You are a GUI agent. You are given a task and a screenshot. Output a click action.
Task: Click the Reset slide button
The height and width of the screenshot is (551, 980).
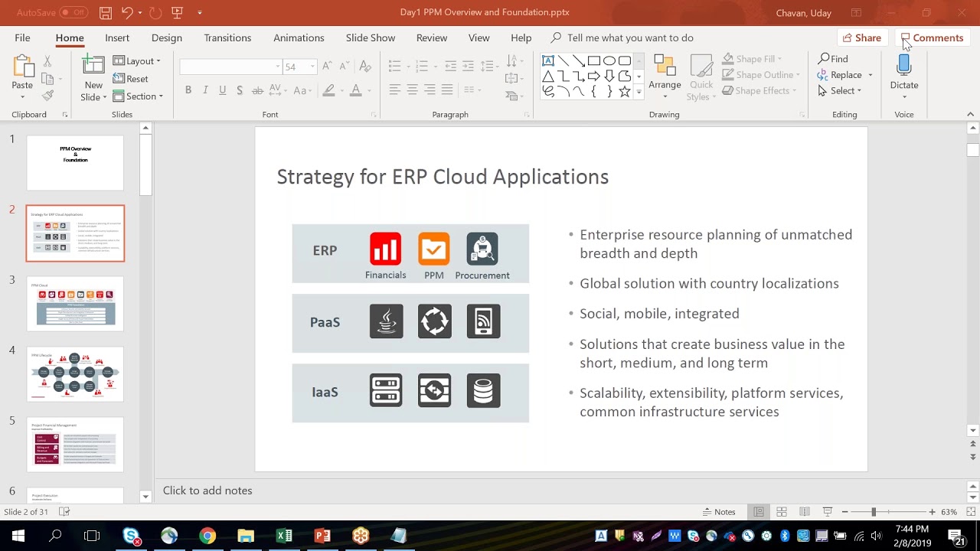point(131,79)
